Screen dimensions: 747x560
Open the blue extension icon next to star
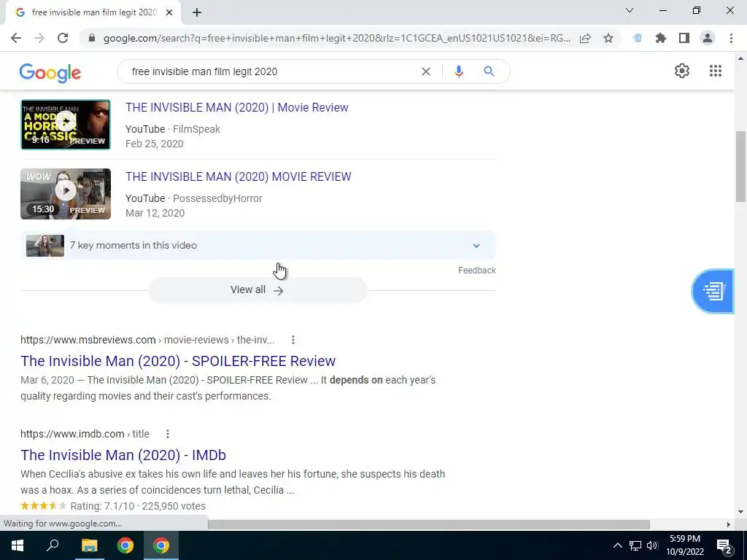(x=637, y=38)
